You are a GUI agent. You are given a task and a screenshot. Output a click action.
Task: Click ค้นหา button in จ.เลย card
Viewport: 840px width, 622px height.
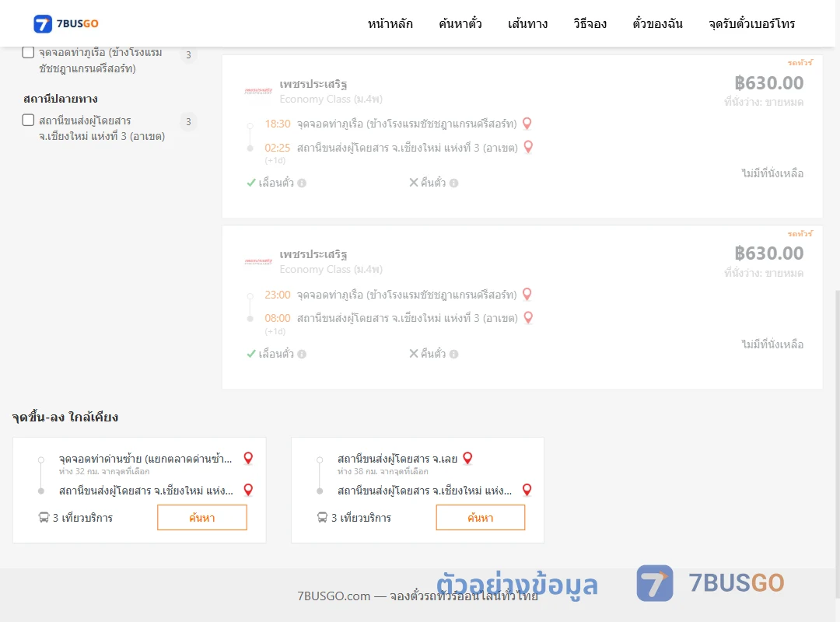coord(481,518)
